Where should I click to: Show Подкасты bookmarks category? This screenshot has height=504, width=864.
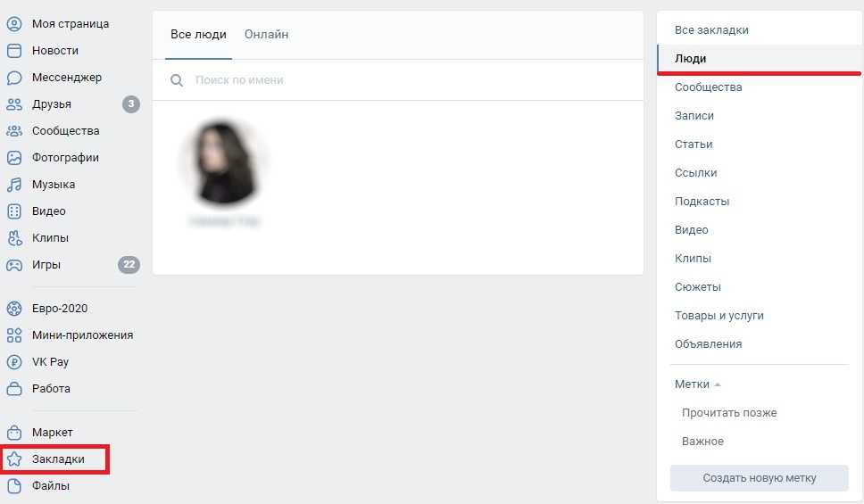[702, 202]
